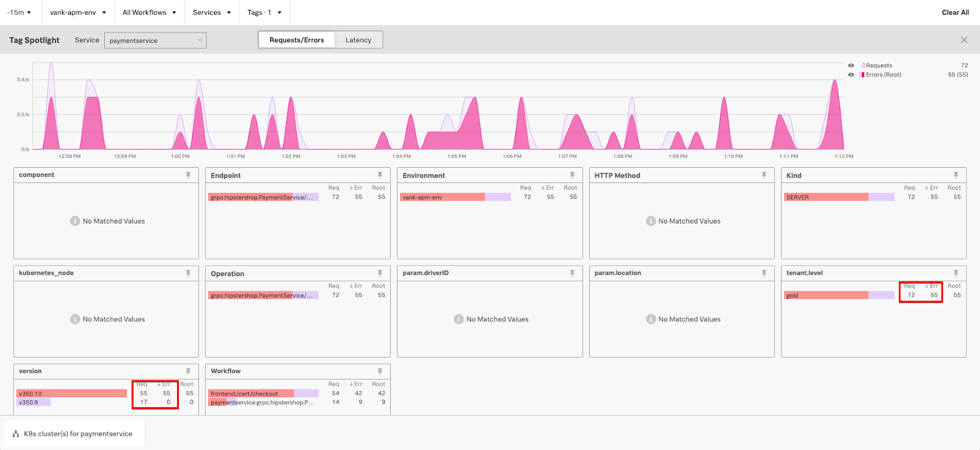This screenshot has height=450, width=980.
Task: Open the Services filter dropdown
Action: (212, 12)
